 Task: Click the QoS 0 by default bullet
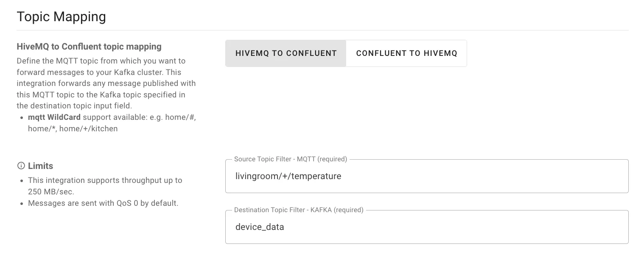pyautogui.click(x=103, y=203)
